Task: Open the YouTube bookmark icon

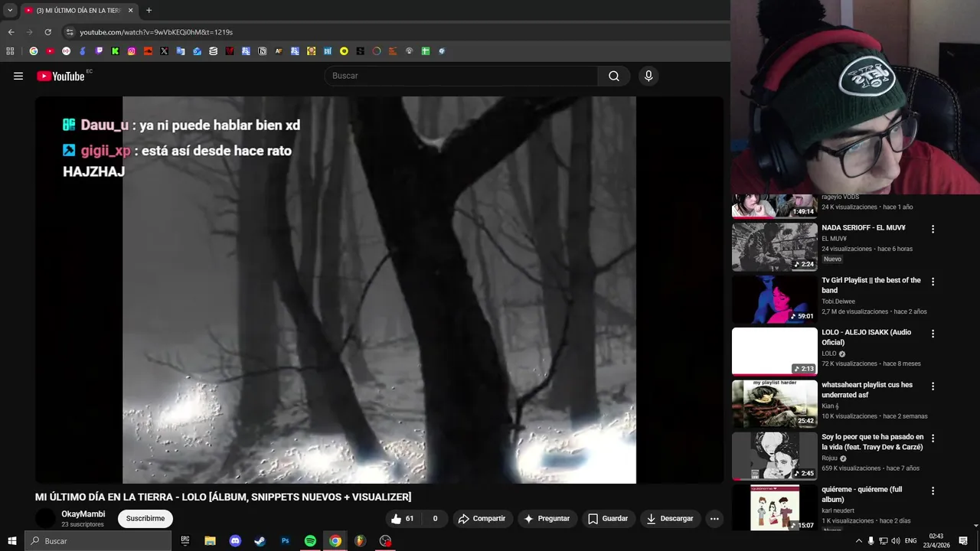Action: [50, 51]
